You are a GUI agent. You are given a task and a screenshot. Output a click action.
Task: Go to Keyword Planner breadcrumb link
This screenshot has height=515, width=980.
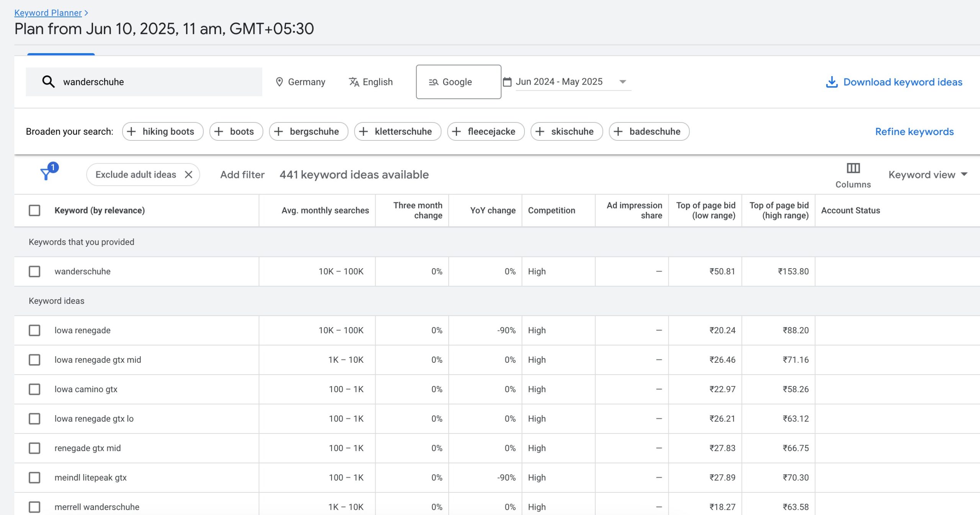point(48,13)
